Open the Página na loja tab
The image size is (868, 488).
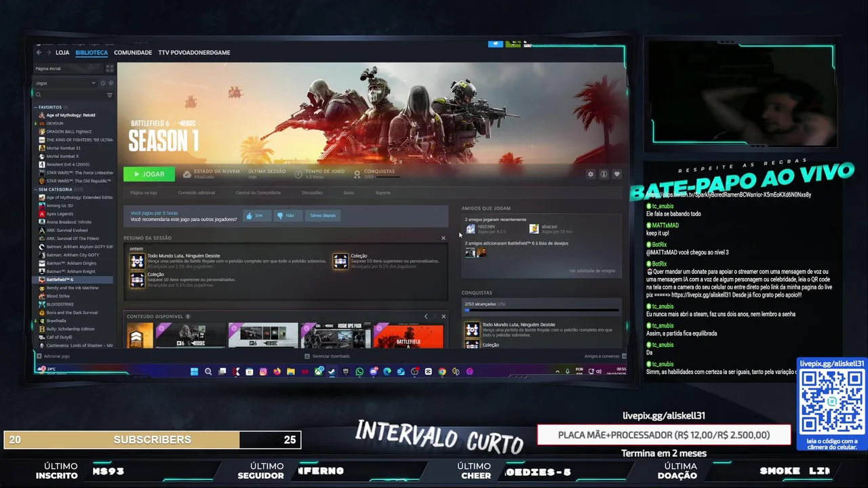pyautogui.click(x=143, y=192)
